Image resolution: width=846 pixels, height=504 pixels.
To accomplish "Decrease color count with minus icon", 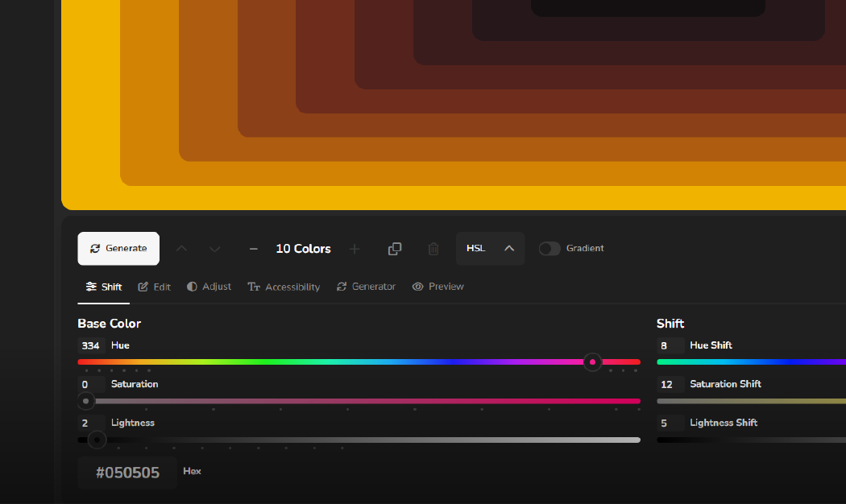I will [x=254, y=249].
